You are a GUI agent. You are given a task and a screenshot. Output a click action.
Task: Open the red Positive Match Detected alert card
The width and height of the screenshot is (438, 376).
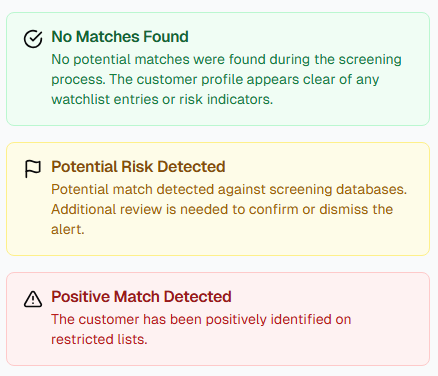tap(218, 319)
